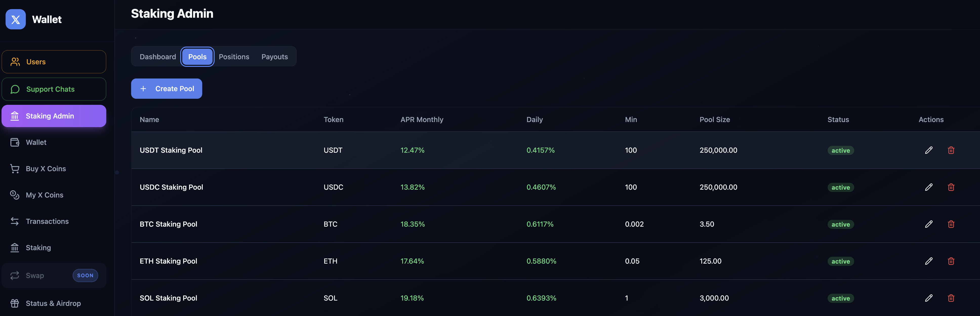
Task: Click the SOON badge next to Swap
Action: (x=85, y=275)
